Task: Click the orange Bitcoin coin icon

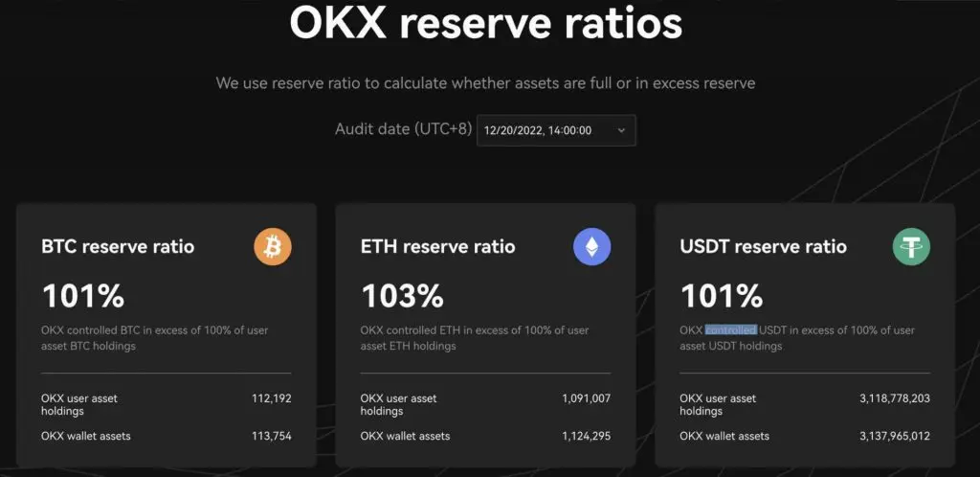Action: point(273,246)
